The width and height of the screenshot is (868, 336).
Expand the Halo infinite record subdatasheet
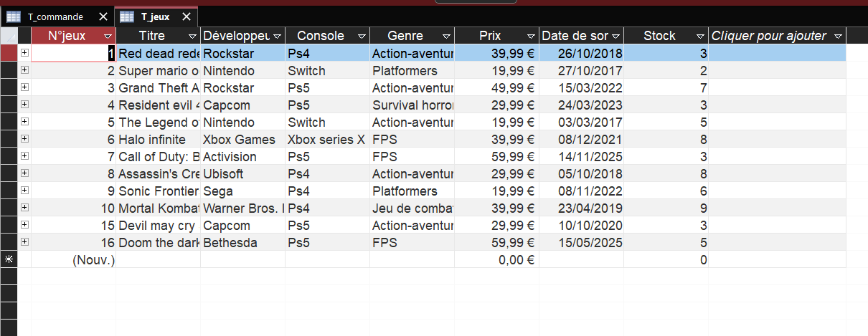coord(24,139)
